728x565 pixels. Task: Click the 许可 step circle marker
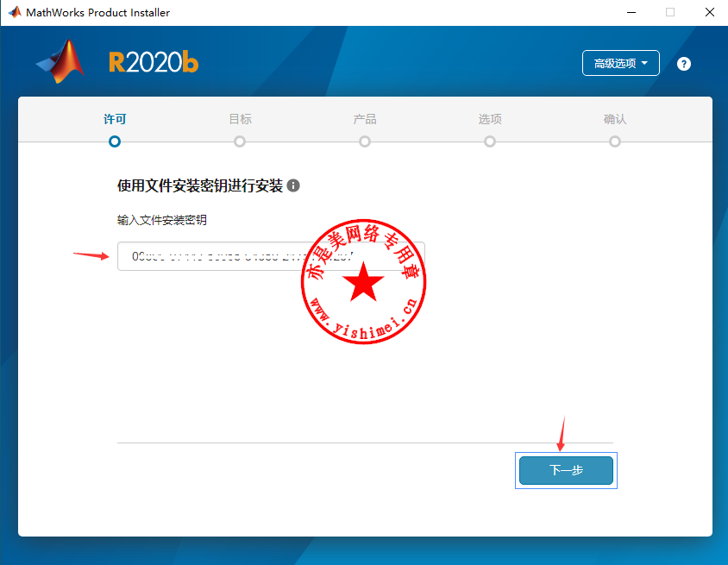coord(115,141)
